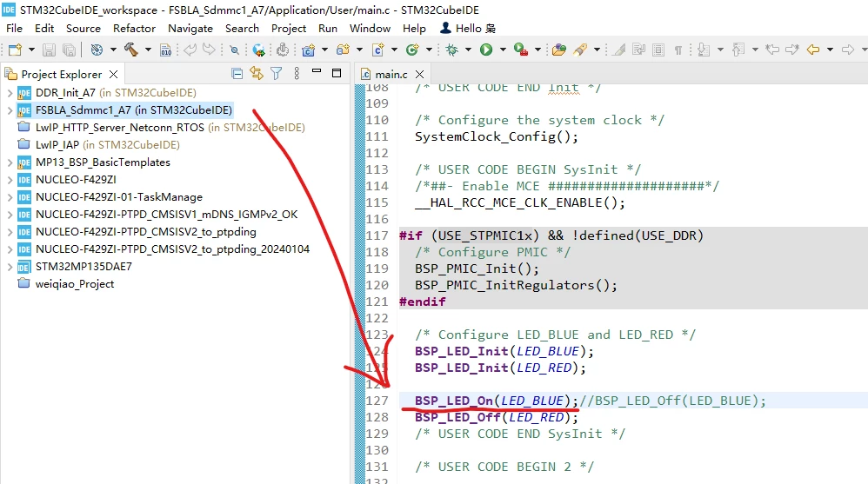This screenshot has width=868, height=484.
Task: Expand the STM32MP135DAE7 project node
Action: pos(10,267)
